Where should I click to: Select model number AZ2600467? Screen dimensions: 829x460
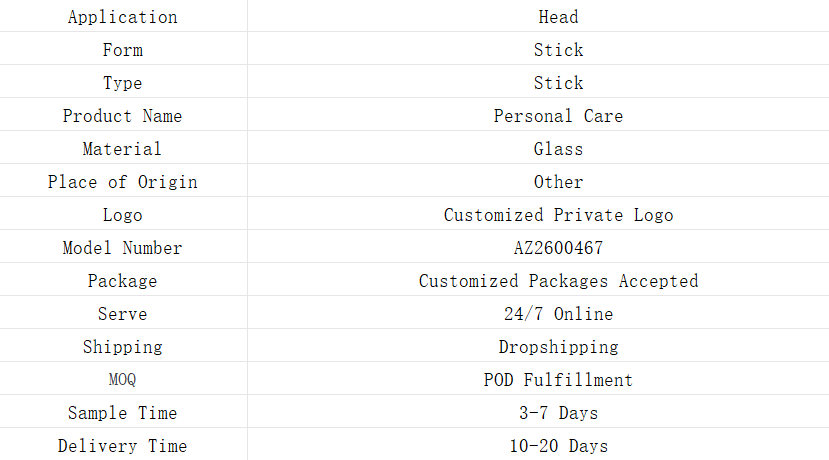pyautogui.click(x=558, y=248)
